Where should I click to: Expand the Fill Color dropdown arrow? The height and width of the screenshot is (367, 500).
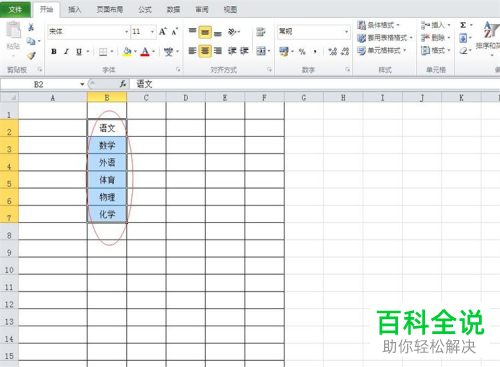tap(135, 52)
